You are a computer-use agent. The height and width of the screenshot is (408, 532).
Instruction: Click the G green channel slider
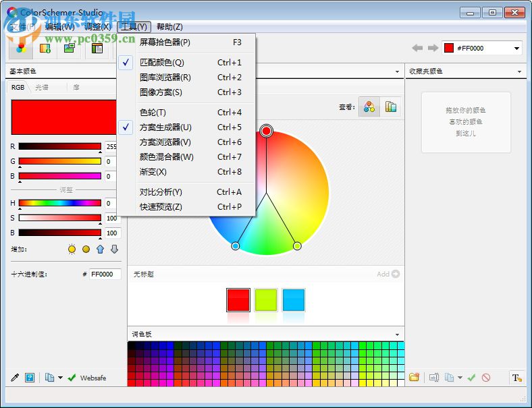[x=59, y=161]
